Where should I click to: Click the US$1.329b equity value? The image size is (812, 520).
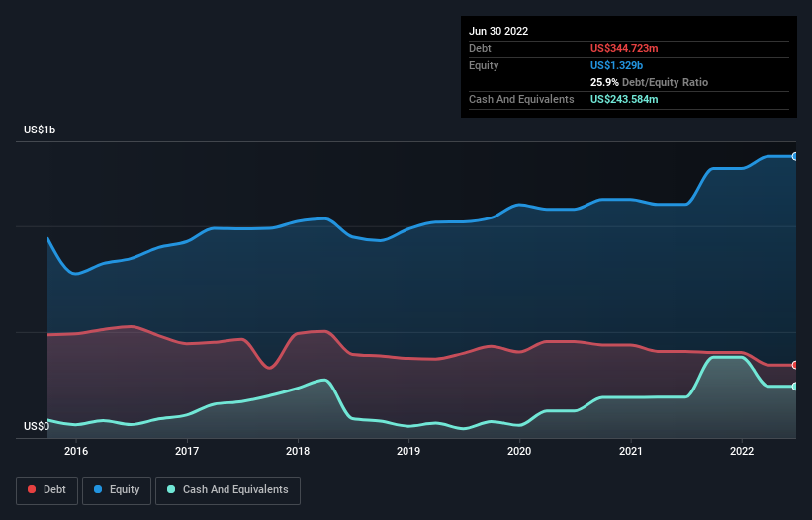616,65
